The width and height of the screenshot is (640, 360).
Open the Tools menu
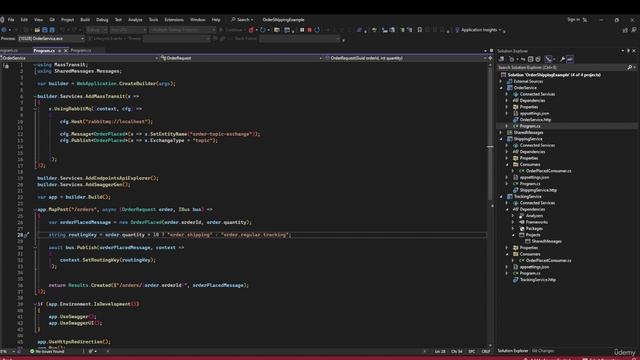pyautogui.click(x=153, y=20)
